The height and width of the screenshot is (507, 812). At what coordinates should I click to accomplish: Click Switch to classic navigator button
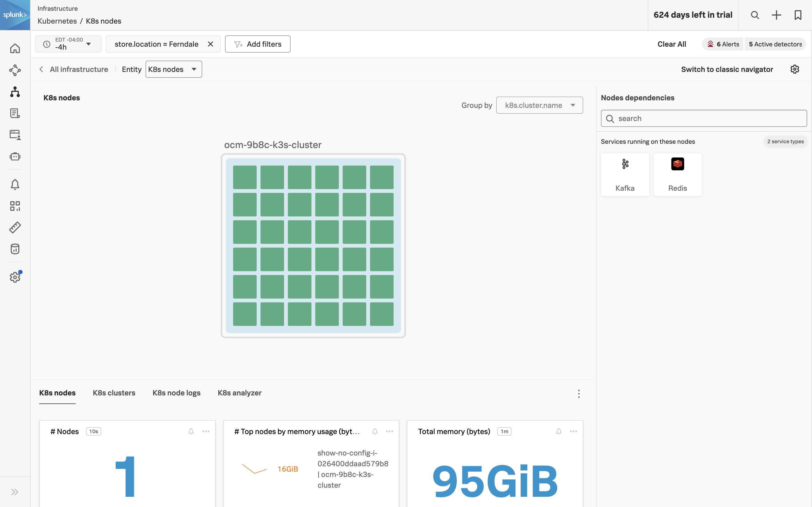727,69
